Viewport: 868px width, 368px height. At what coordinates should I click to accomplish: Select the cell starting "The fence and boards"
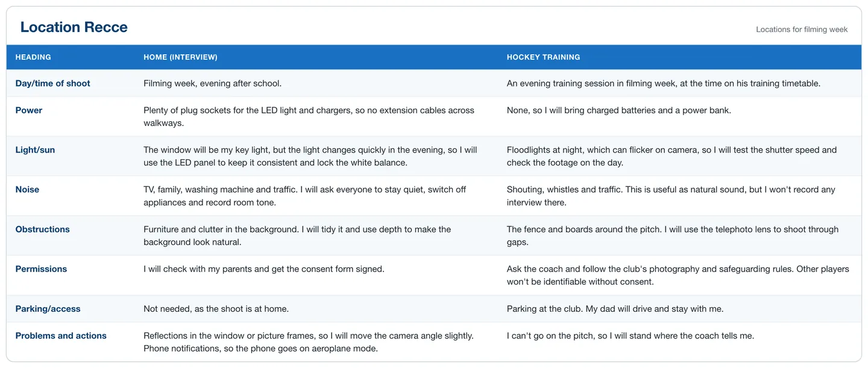click(x=680, y=236)
